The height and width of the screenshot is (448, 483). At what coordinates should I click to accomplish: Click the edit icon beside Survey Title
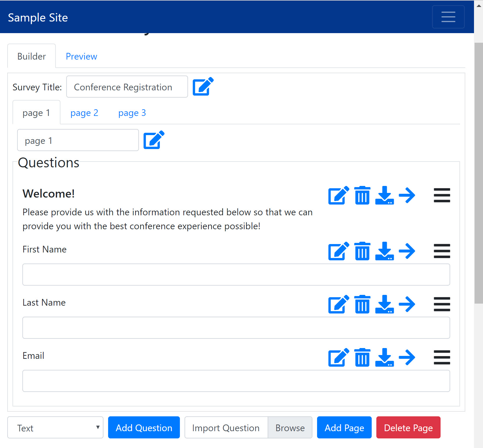(203, 86)
